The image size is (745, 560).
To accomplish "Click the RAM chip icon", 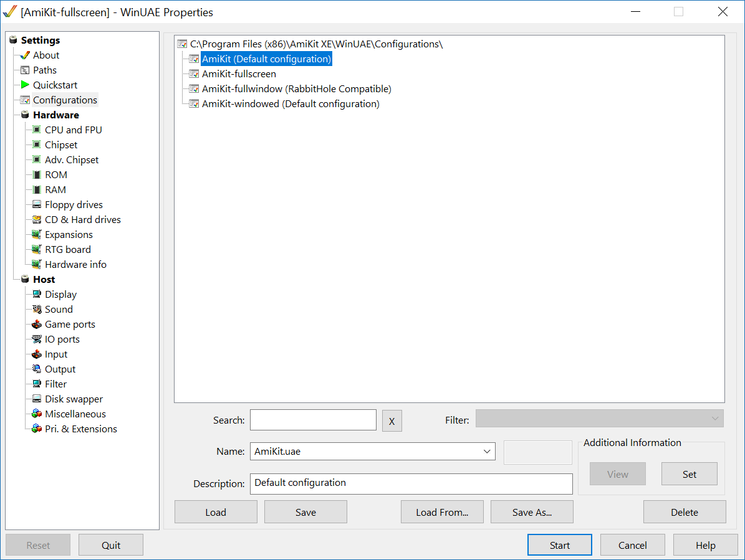I will pos(37,190).
